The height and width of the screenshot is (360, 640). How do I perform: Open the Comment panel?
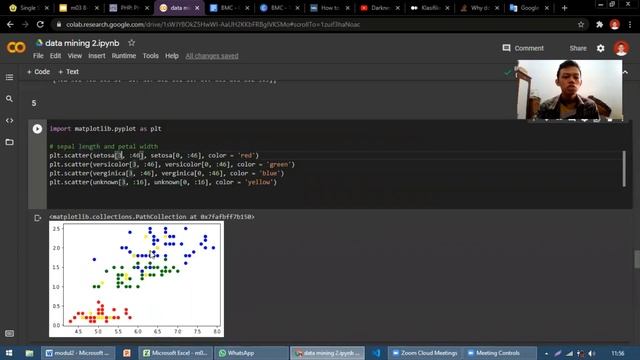point(523,48)
